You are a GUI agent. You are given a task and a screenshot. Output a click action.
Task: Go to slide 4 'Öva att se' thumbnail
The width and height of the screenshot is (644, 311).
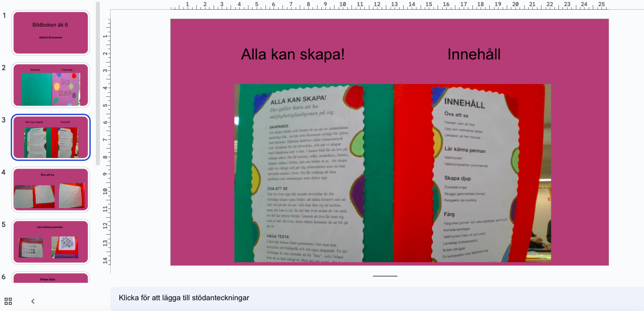click(x=51, y=190)
